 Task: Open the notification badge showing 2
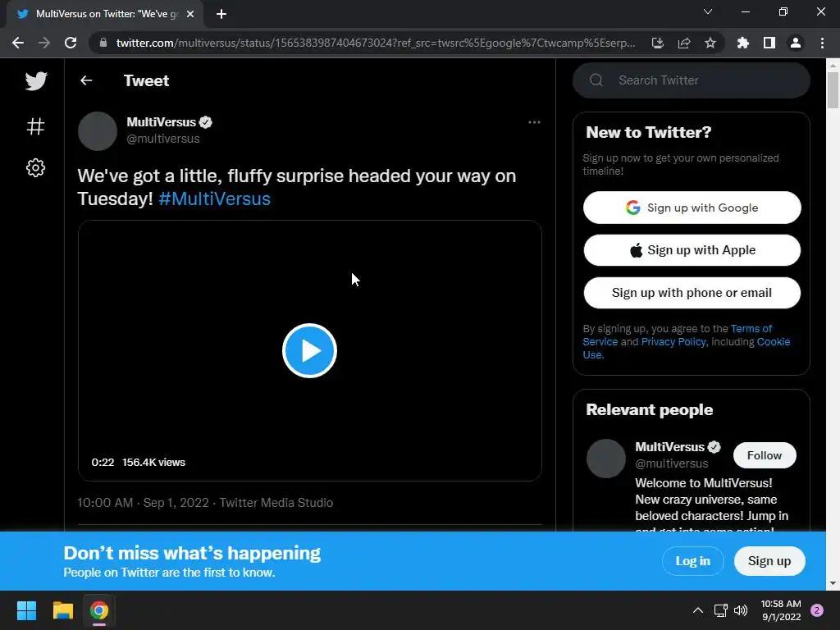click(x=817, y=610)
